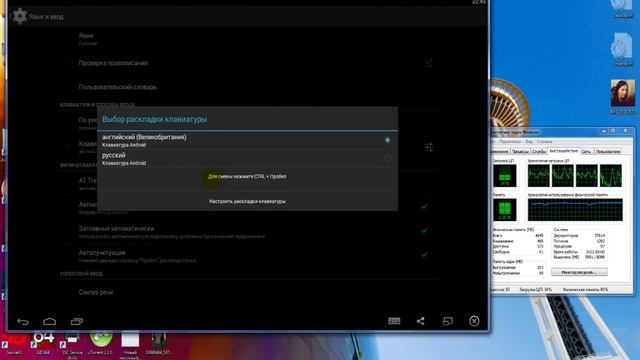Screen dimensions: 640x360
Task: Open Android keyboard settings sliders icon
Action: click(x=429, y=147)
